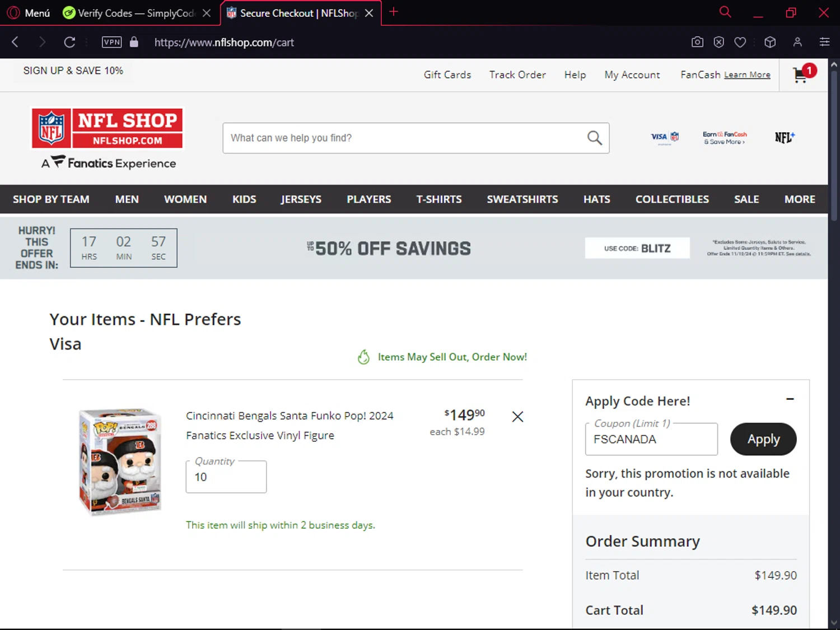The height and width of the screenshot is (630, 840).
Task: Click the NFL+ logo
Action: [785, 138]
